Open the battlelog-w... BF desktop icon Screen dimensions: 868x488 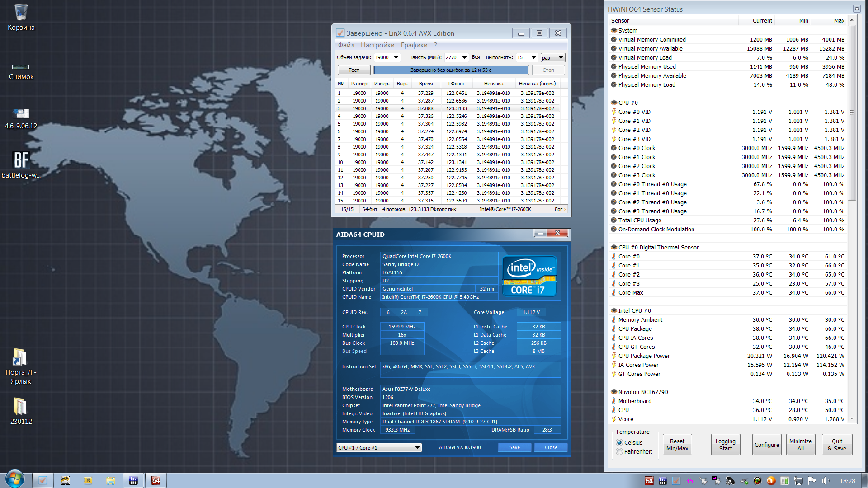(x=21, y=165)
